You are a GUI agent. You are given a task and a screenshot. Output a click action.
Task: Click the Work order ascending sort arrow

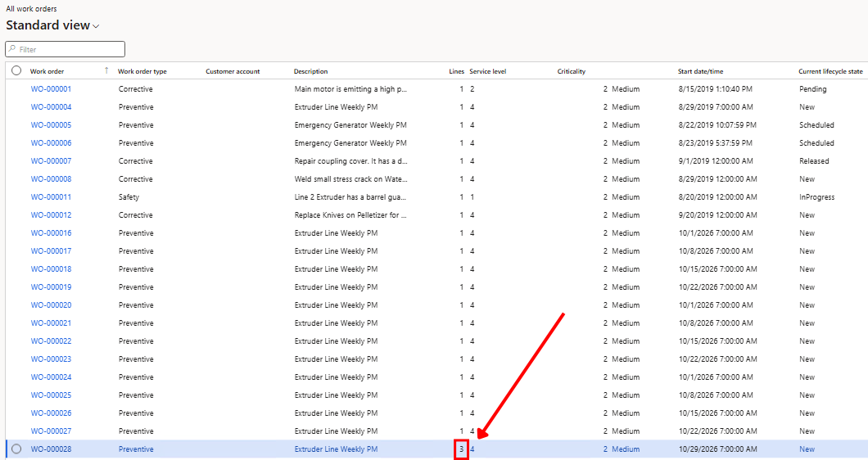pos(106,70)
